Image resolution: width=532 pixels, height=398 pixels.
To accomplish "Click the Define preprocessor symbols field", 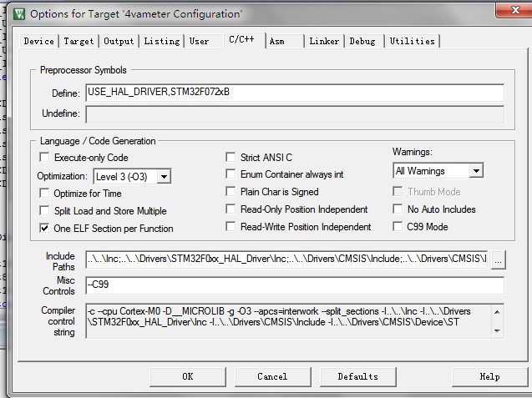I will pos(295,93).
